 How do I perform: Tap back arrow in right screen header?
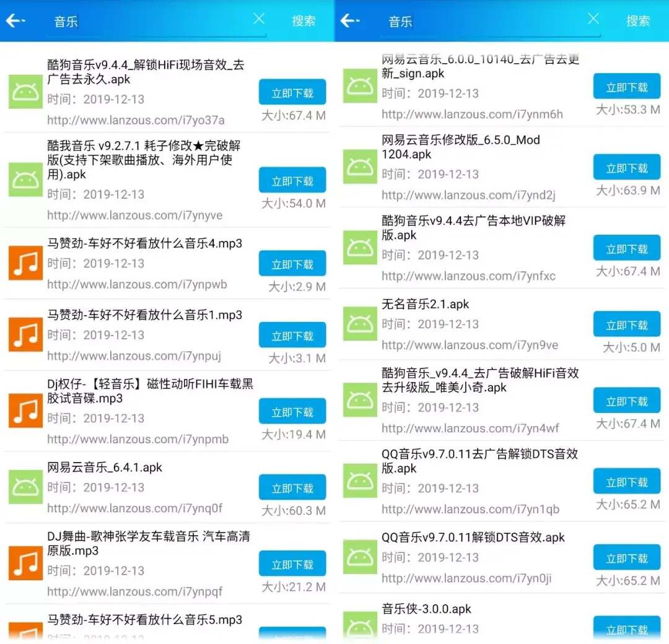tap(350, 20)
